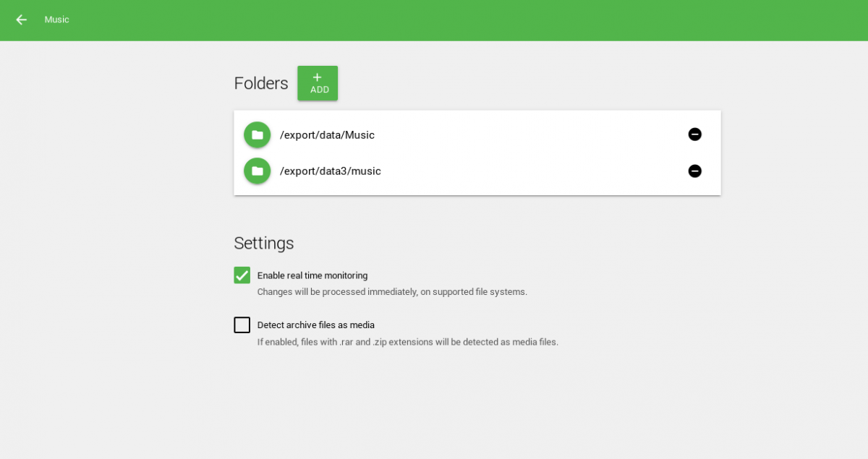
Task: Click the ADD text label of folder button
Action: click(319, 90)
